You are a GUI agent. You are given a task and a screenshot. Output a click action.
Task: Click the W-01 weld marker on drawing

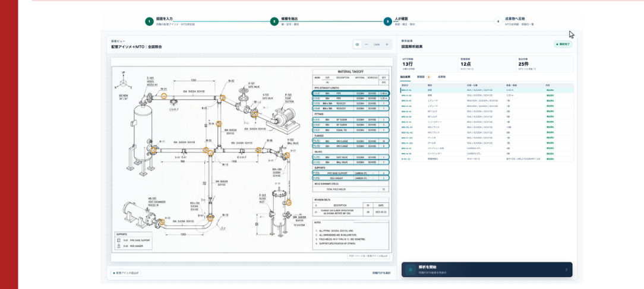point(164,96)
